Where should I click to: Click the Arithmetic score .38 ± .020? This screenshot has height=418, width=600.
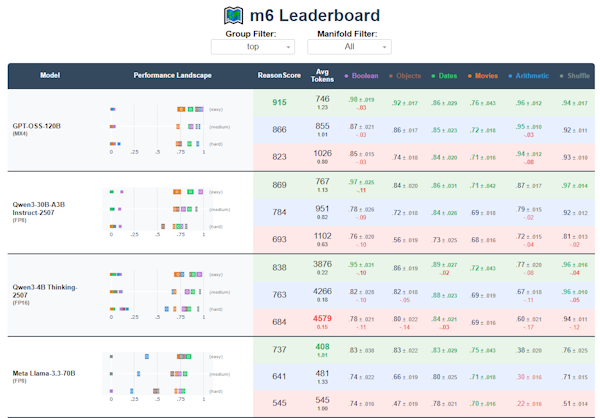pos(528,350)
